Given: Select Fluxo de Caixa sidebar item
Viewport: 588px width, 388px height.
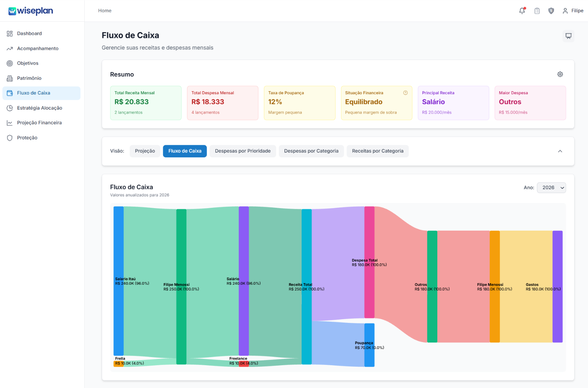Looking at the screenshot, I should pos(42,93).
